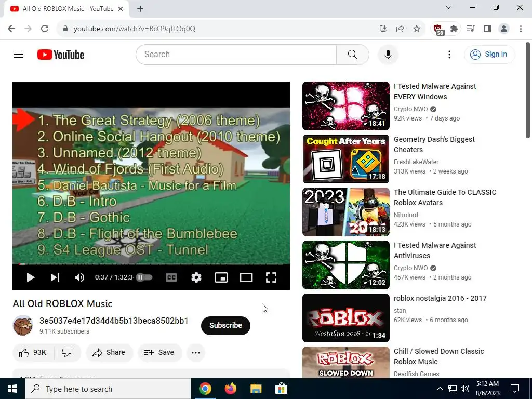The image size is (532, 399).
Task: Open roblox nostalgia 2016 - 2017 thumbnail
Action: (x=345, y=317)
